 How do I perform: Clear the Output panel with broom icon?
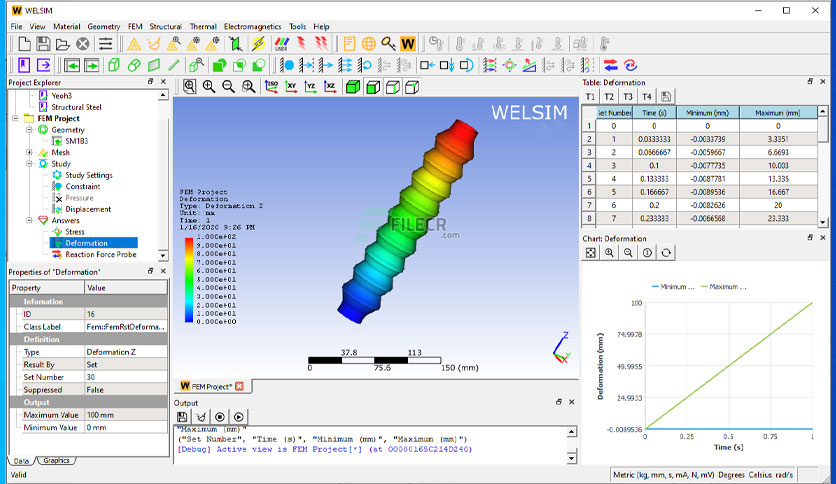(x=201, y=417)
